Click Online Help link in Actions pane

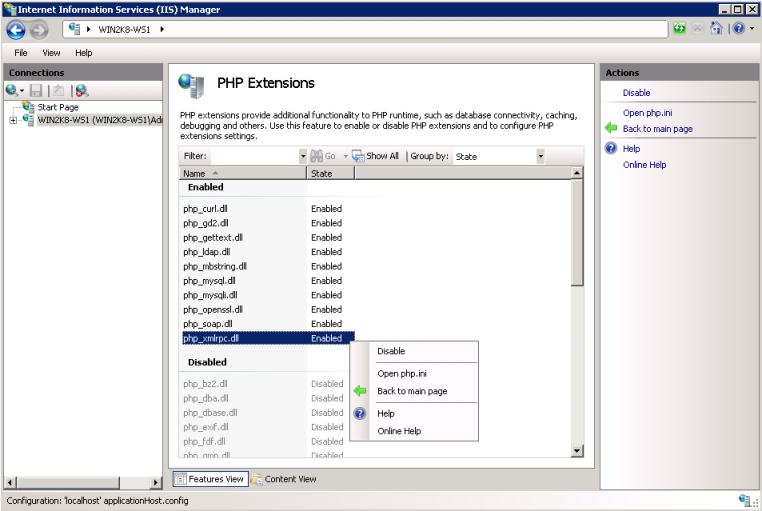click(644, 165)
